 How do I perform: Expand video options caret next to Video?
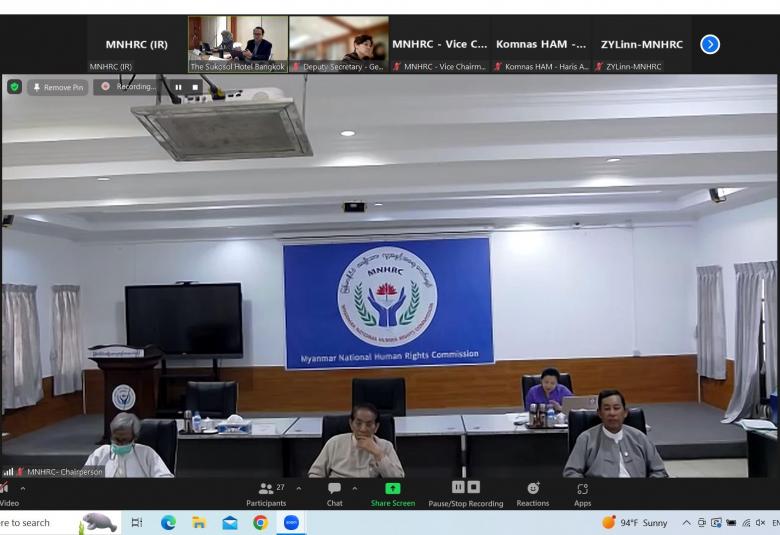pyautogui.click(x=23, y=489)
